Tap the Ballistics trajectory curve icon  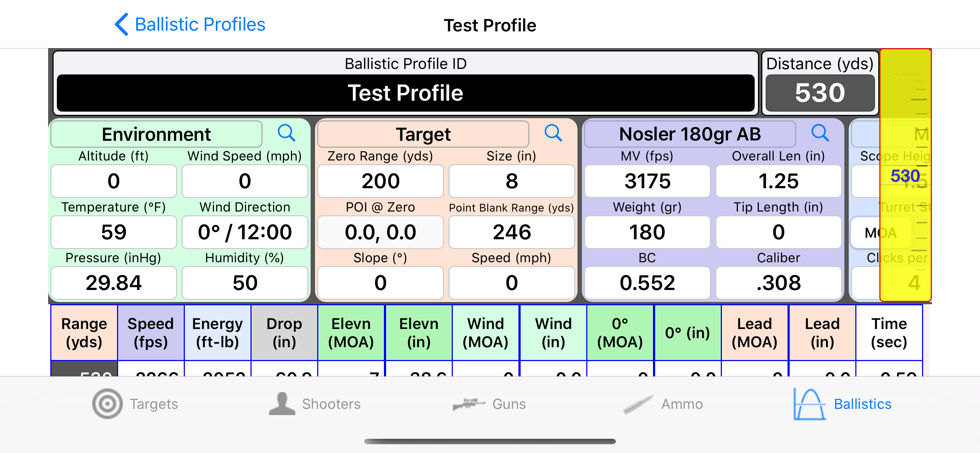point(810,404)
